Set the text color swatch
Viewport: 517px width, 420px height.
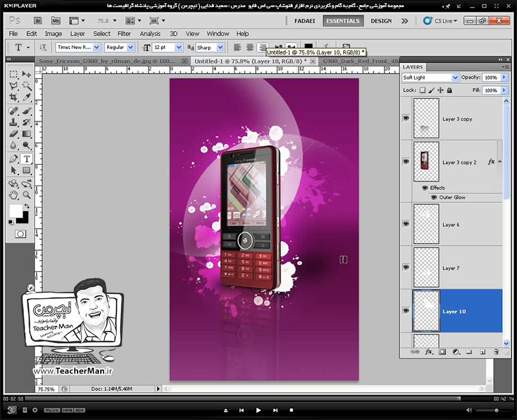[308, 47]
